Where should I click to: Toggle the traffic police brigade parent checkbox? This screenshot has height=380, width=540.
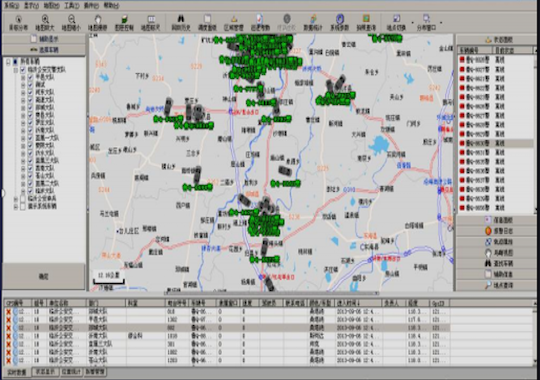(x=23, y=70)
